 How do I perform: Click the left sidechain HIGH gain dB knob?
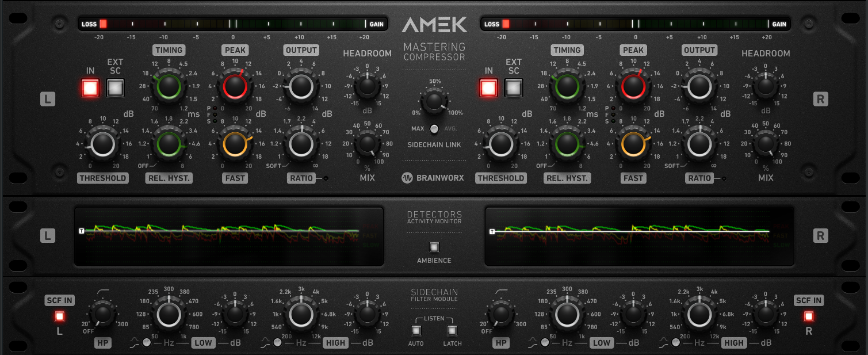click(x=367, y=315)
